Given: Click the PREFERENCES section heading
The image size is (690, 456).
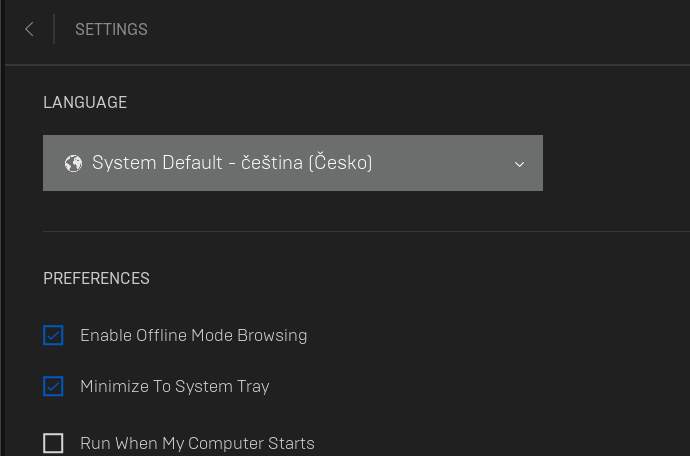Looking at the screenshot, I should pyautogui.click(x=96, y=278).
